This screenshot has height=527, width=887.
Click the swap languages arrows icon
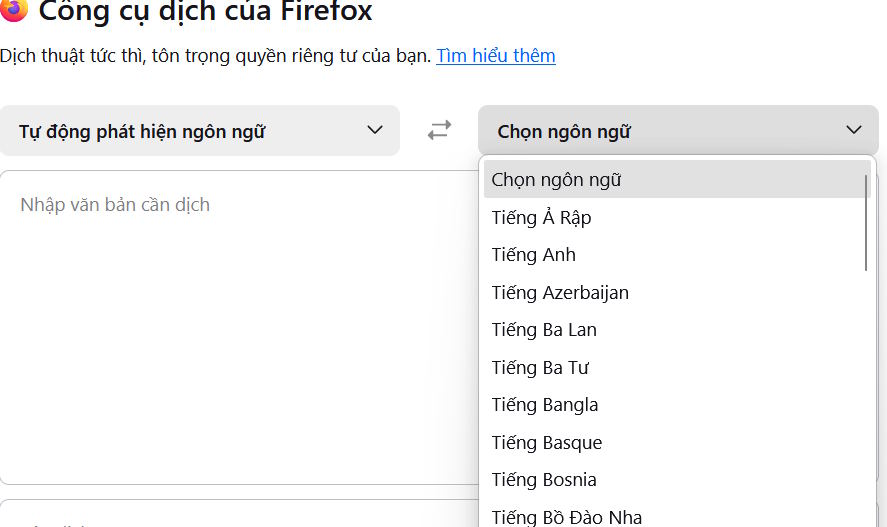pyautogui.click(x=439, y=130)
